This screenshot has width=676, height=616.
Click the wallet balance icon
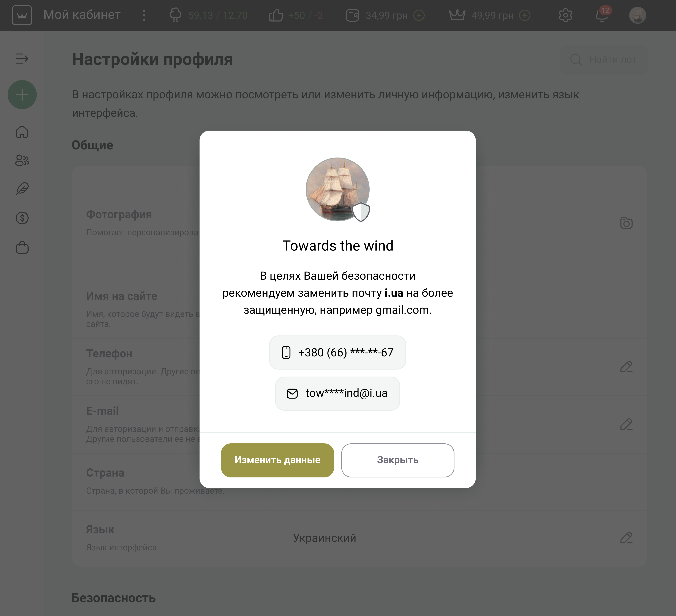click(353, 15)
